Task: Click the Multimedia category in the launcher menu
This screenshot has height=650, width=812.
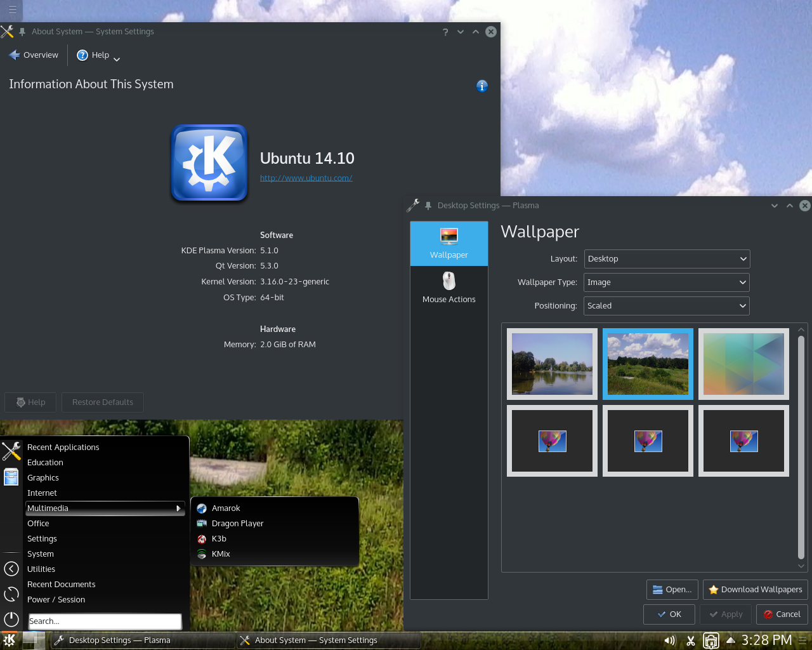Action: (x=105, y=508)
